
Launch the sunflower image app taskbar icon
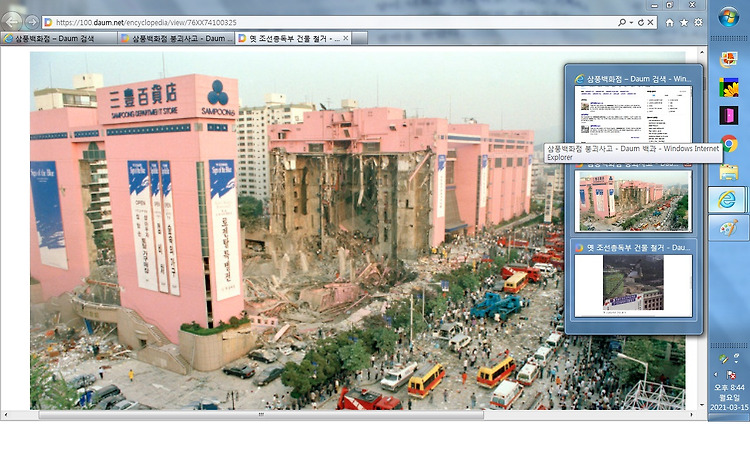point(729,88)
